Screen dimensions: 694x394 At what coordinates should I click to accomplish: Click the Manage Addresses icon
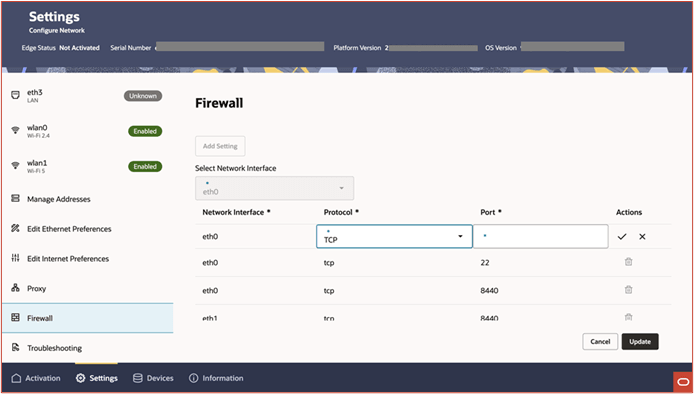pyautogui.click(x=15, y=199)
